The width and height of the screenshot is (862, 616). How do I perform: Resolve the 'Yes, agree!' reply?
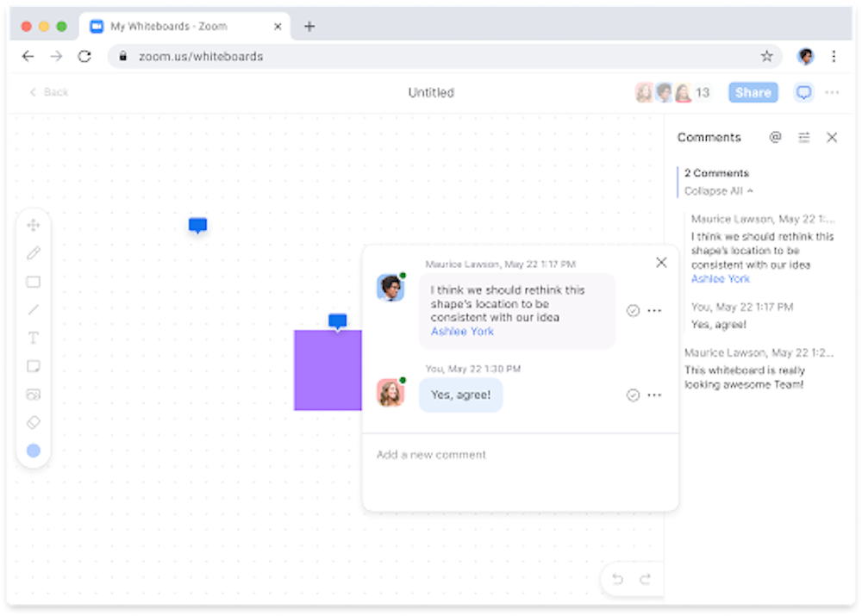[x=634, y=395]
